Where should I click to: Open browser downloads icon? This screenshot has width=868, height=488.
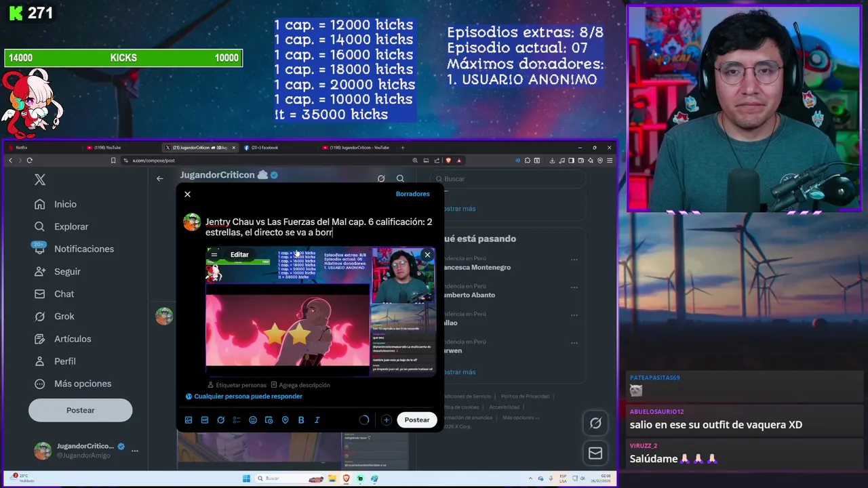[552, 161]
